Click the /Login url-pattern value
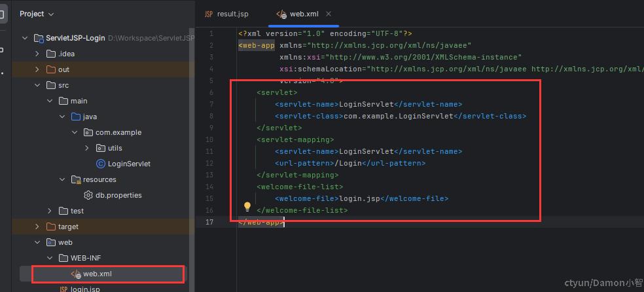 click(x=348, y=163)
